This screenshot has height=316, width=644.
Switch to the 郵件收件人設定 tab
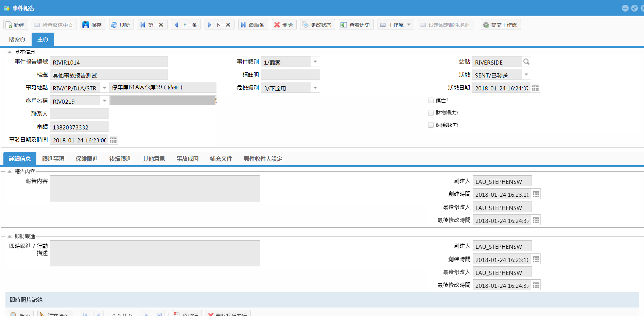(x=263, y=159)
